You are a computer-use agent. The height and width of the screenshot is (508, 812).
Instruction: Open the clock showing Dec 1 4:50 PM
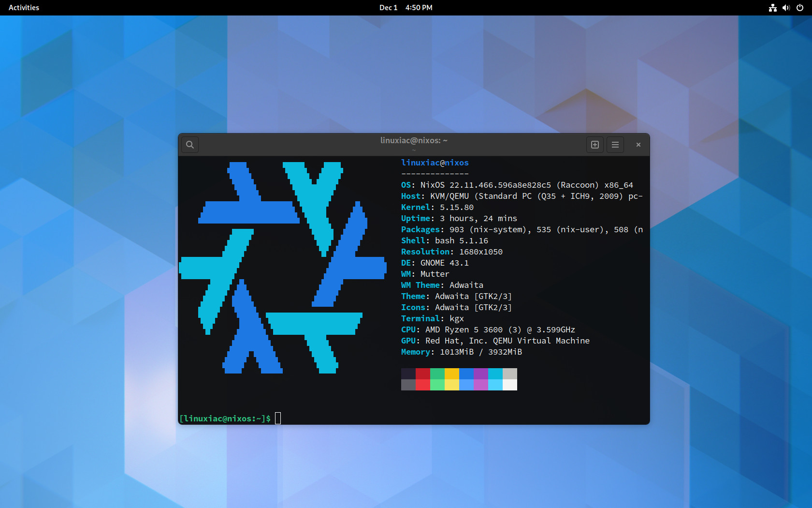pos(406,8)
